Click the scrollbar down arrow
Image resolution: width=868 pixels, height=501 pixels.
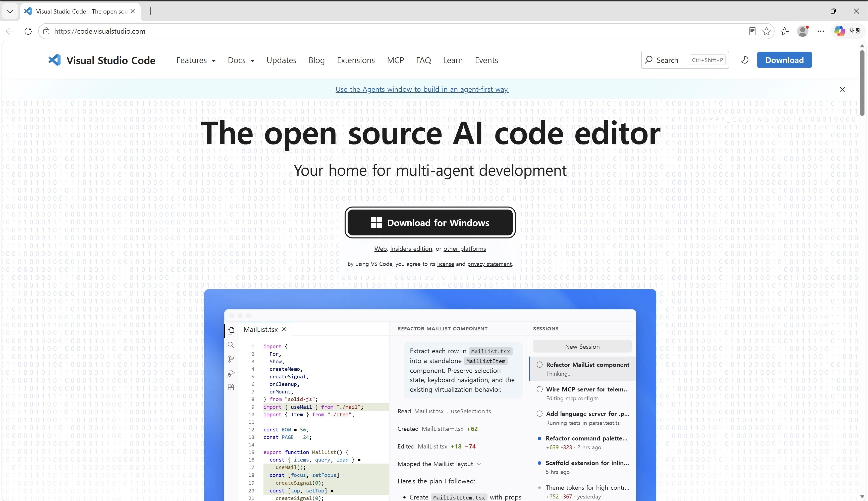(862, 497)
